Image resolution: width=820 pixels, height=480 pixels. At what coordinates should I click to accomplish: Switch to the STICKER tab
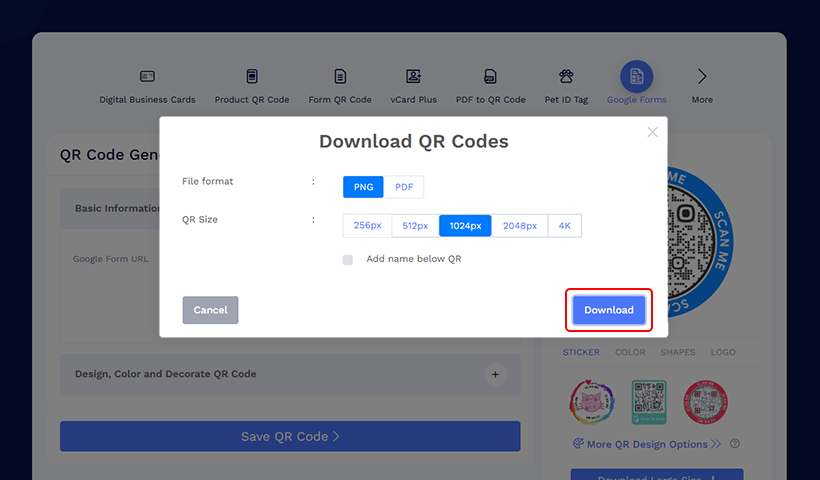(x=581, y=352)
